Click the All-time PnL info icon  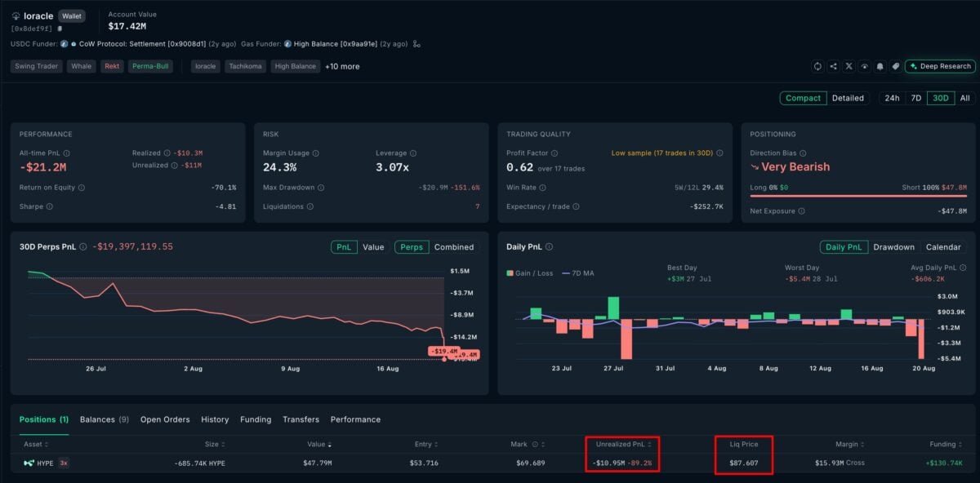tap(66, 153)
